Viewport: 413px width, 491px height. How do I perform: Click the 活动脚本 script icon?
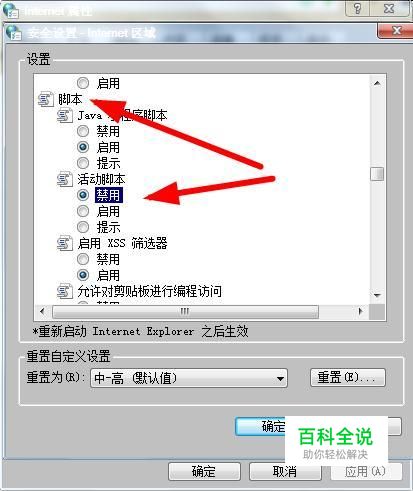tap(65, 179)
